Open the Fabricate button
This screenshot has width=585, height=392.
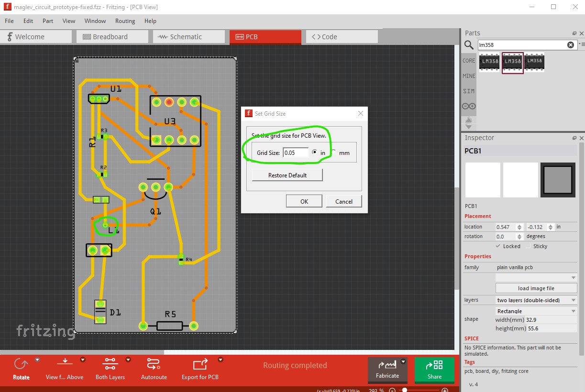pos(387,369)
